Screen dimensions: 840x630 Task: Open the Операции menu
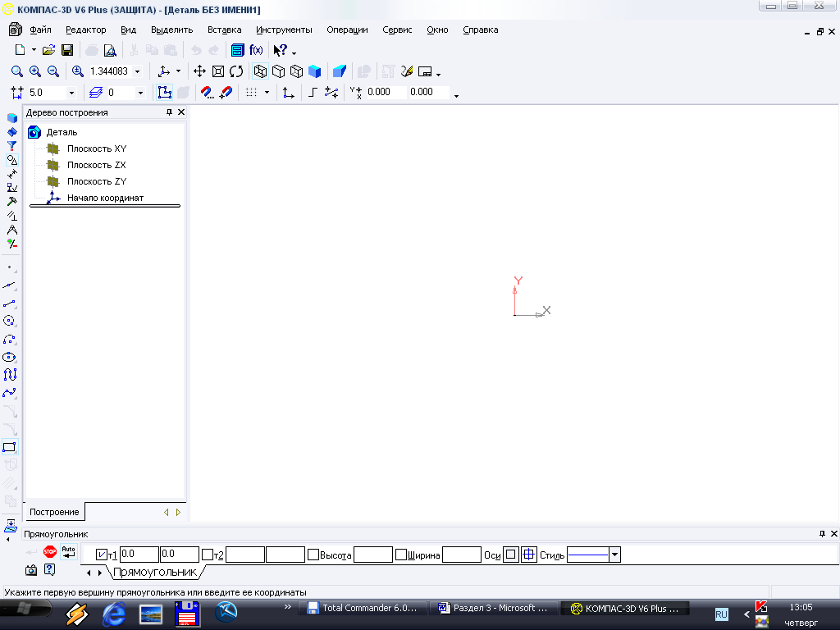347,30
